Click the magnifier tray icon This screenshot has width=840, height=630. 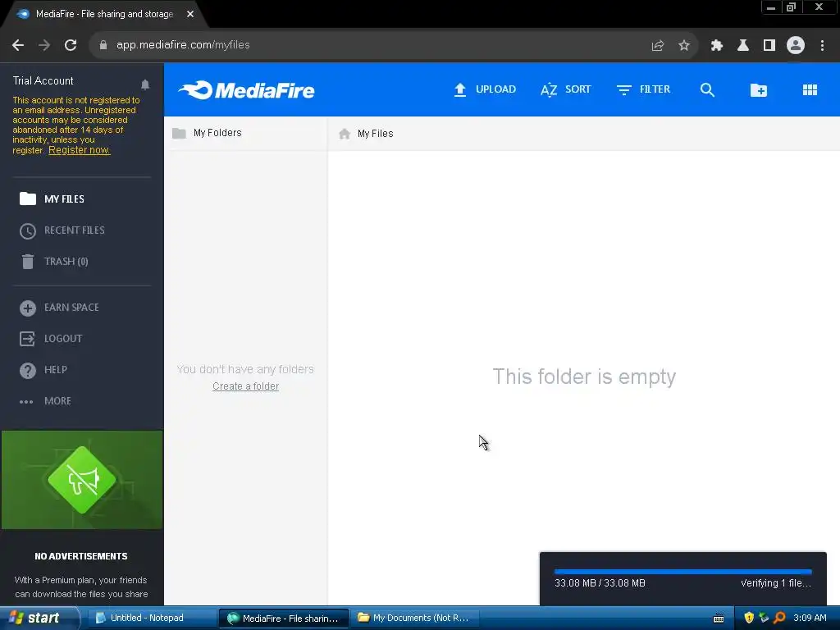pos(779,618)
